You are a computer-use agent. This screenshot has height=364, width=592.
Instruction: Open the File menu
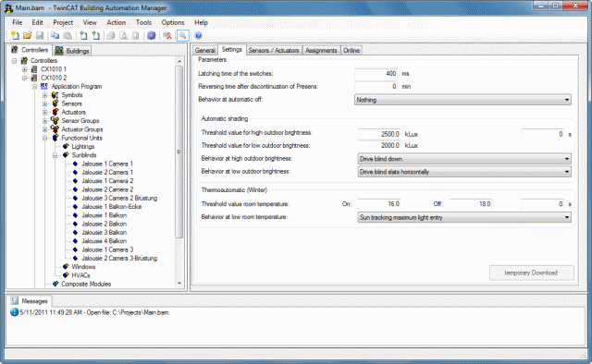click(x=17, y=22)
